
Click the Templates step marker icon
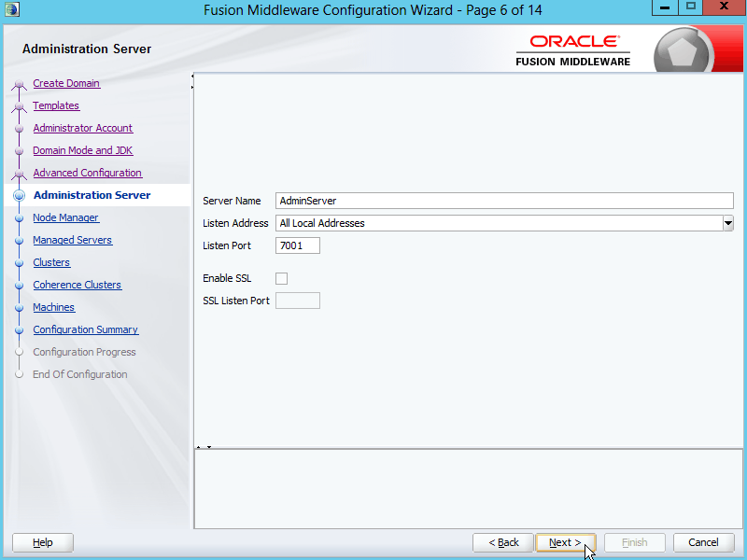(x=19, y=107)
